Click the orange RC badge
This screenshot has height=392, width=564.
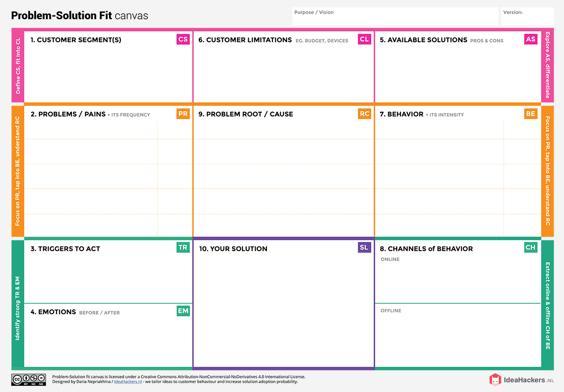(364, 114)
